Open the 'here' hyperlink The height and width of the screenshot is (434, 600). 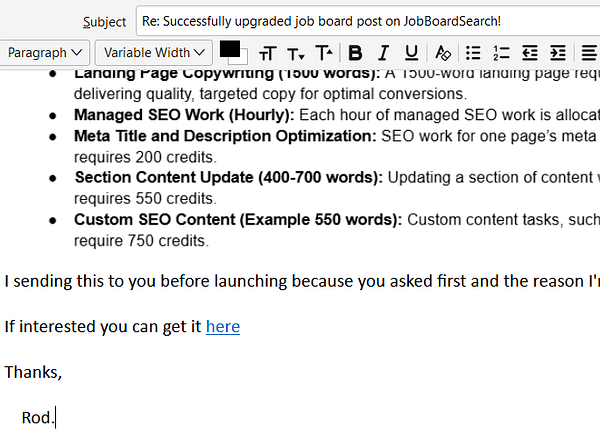[222, 326]
